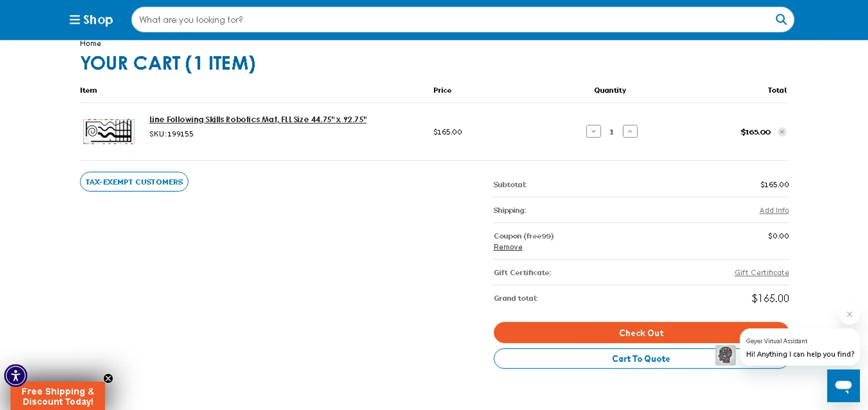Image resolution: width=868 pixels, height=410 pixels.
Task: Open the blue chat widget icon
Action: pyautogui.click(x=843, y=386)
